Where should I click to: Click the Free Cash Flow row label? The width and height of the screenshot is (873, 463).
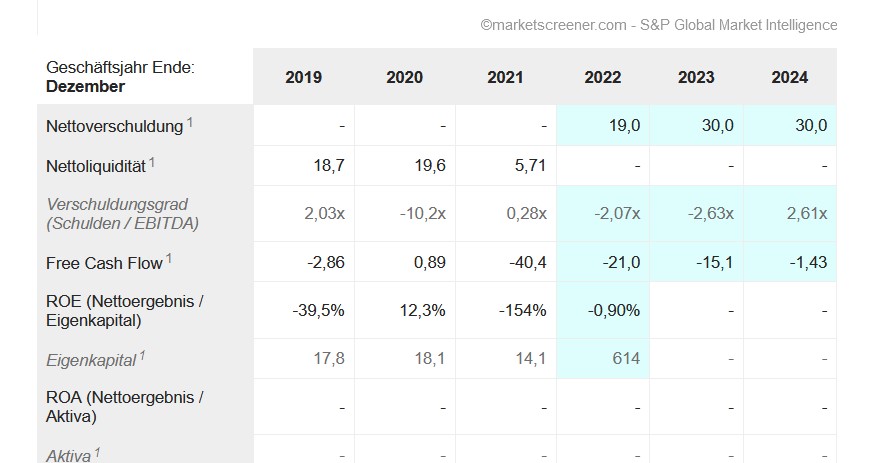point(104,263)
